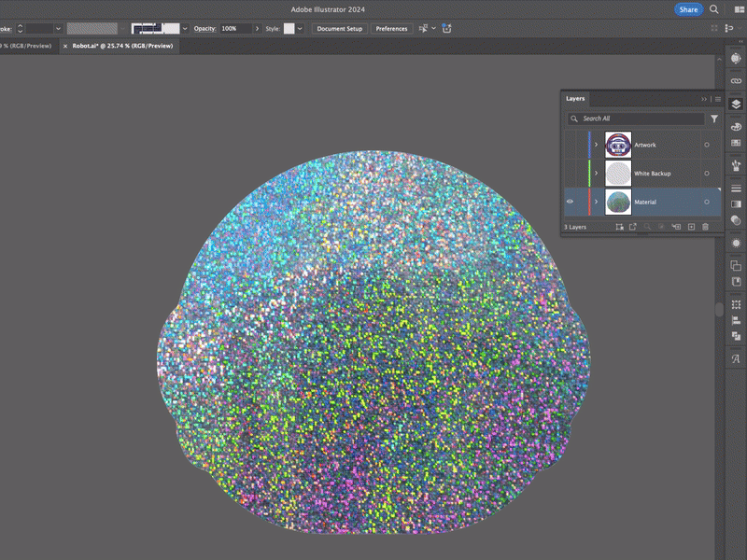Open the Gradient panel icon
The width and height of the screenshot is (747, 560).
pyautogui.click(x=736, y=204)
